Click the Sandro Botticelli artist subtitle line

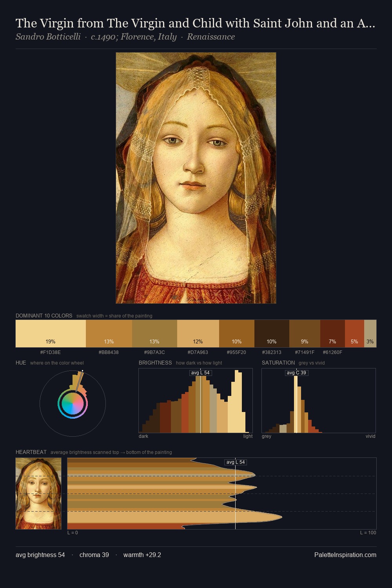[125, 37]
